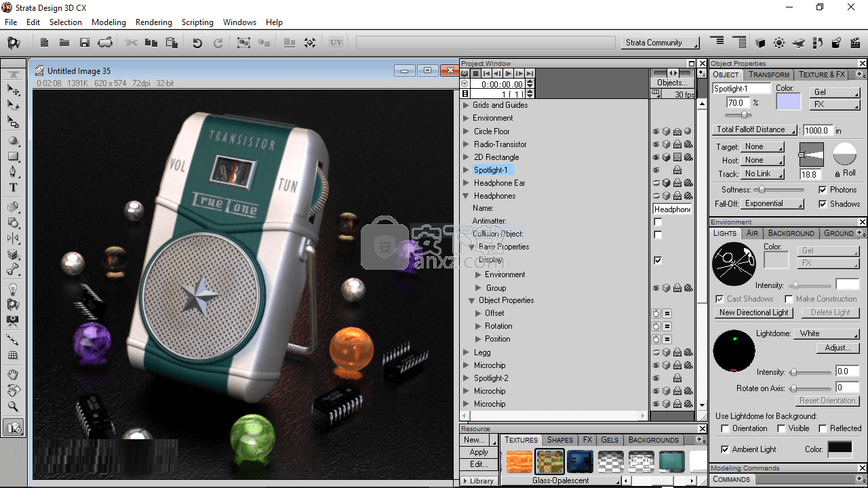Switch to the Background environment tab
The height and width of the screenshot is (488, 868).
click(791, 233)
